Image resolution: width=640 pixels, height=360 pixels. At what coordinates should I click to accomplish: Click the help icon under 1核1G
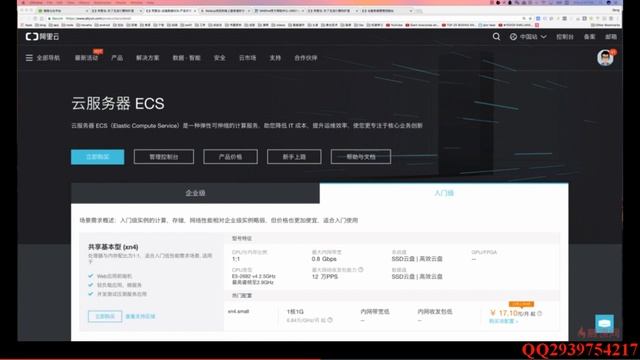click(x=330, y=320)
